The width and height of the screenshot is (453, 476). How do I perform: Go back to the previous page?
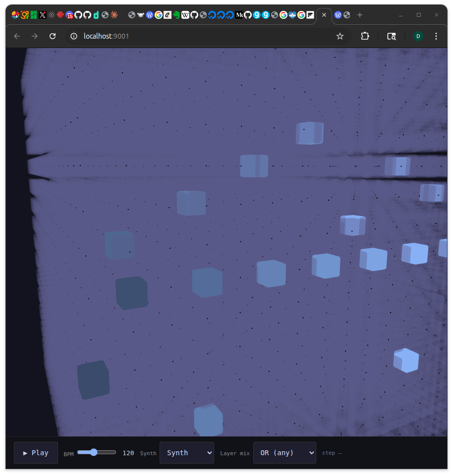[x=17, y=36]
